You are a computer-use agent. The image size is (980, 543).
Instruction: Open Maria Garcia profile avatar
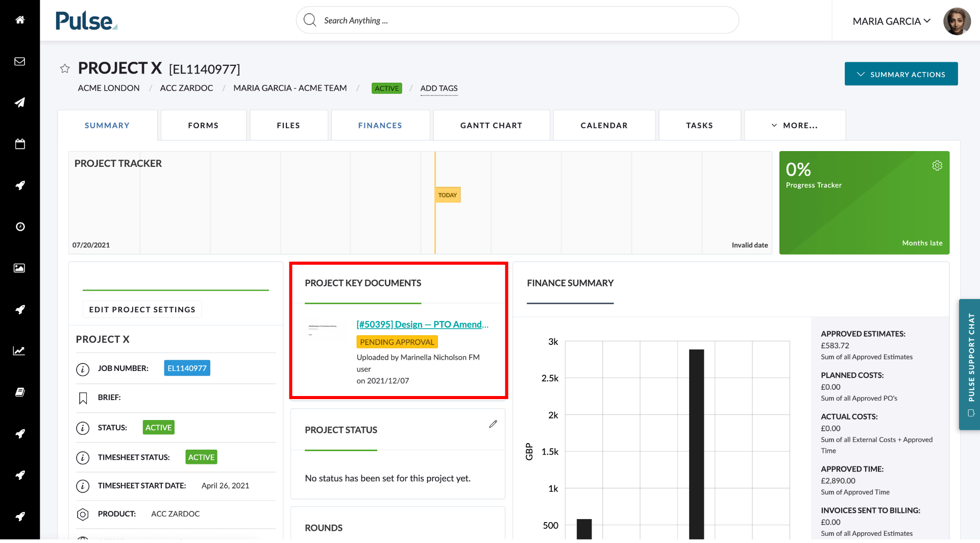pyautogui.click(x=957, y=21)
